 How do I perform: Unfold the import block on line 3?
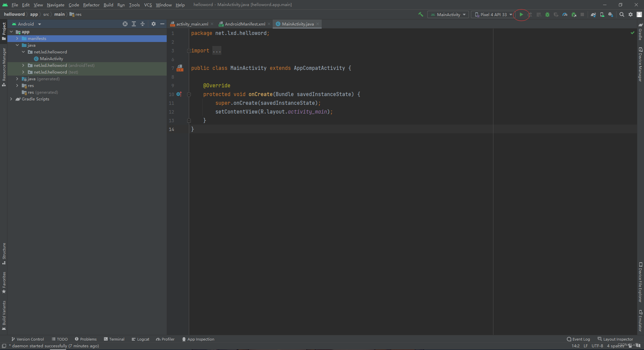pos(189,51)
